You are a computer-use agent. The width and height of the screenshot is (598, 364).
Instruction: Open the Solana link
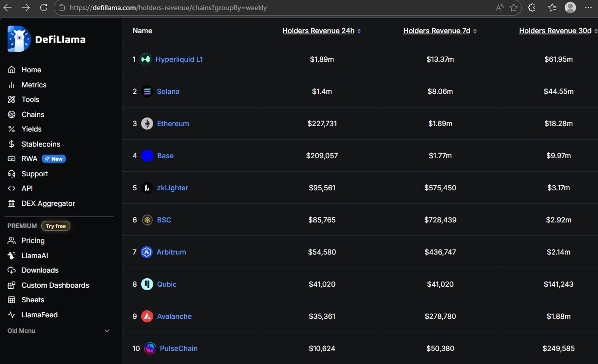(168, 91)
